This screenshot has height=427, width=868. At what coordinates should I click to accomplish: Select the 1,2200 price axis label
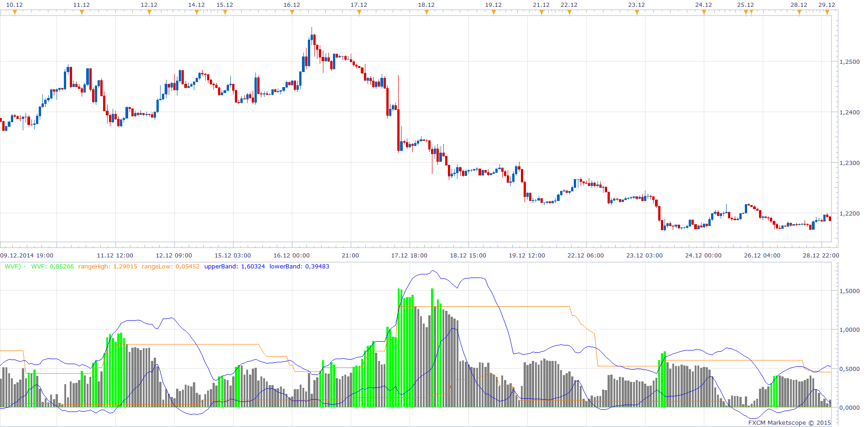(849, 214)
